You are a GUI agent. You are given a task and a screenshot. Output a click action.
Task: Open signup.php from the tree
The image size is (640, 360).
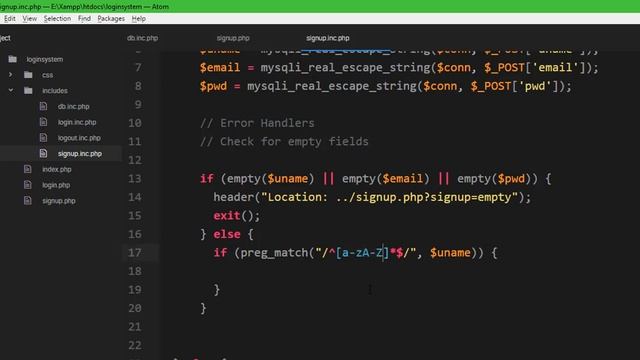pos(59,201)
